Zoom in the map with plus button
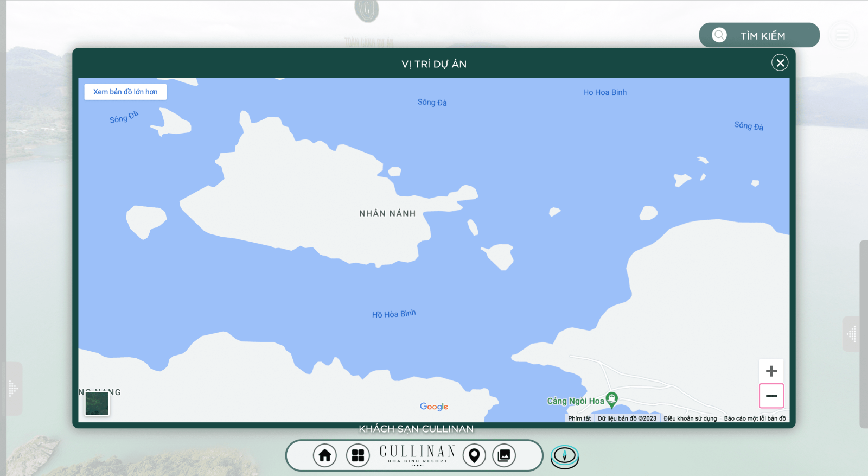 point(771,371)
